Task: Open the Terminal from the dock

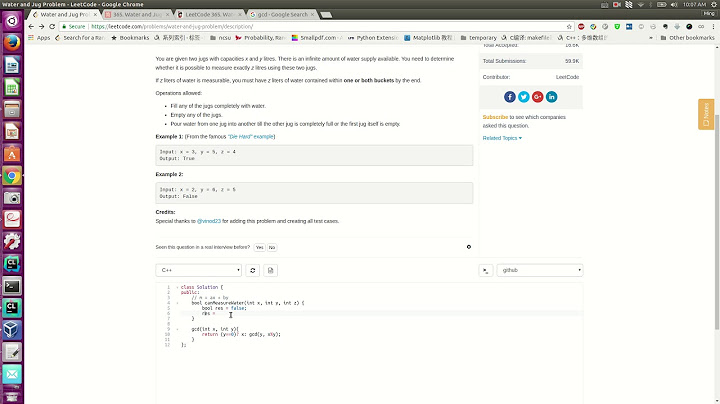Action: point(12,286)
